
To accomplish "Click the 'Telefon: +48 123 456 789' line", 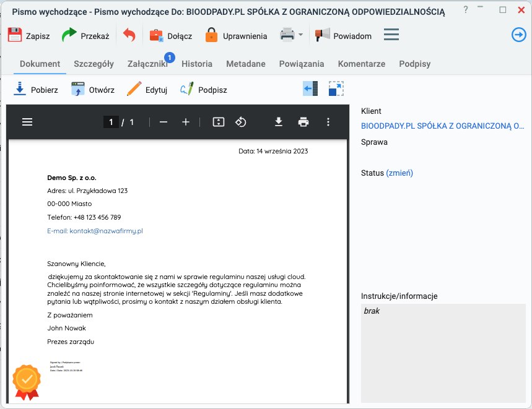I will coord(84,218).
